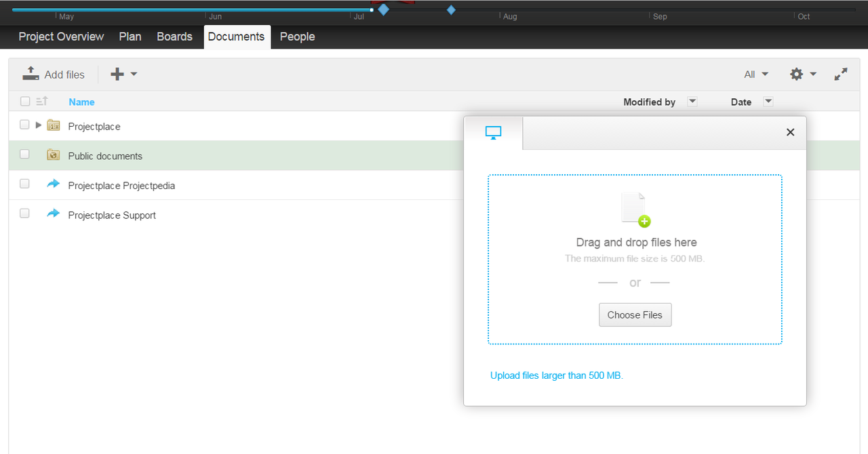Click the Date column header
The image size is (868, 454).
pos(741,102)
